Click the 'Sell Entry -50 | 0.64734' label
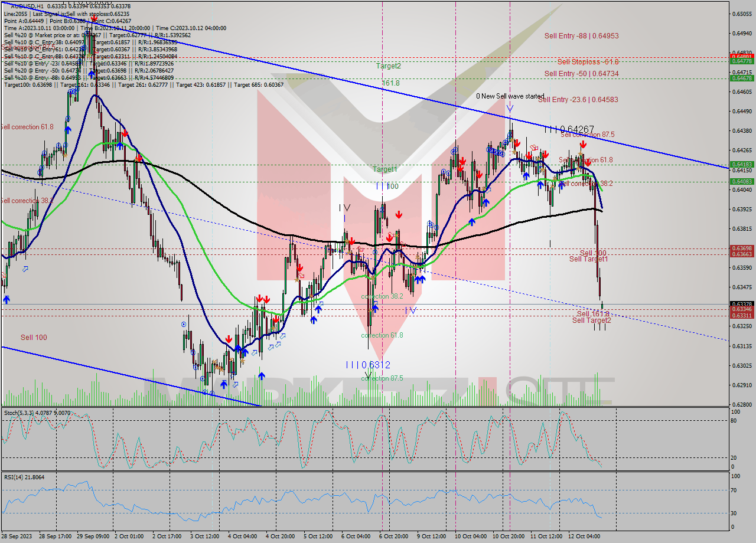The image size is (756, 543). [581, 74]
